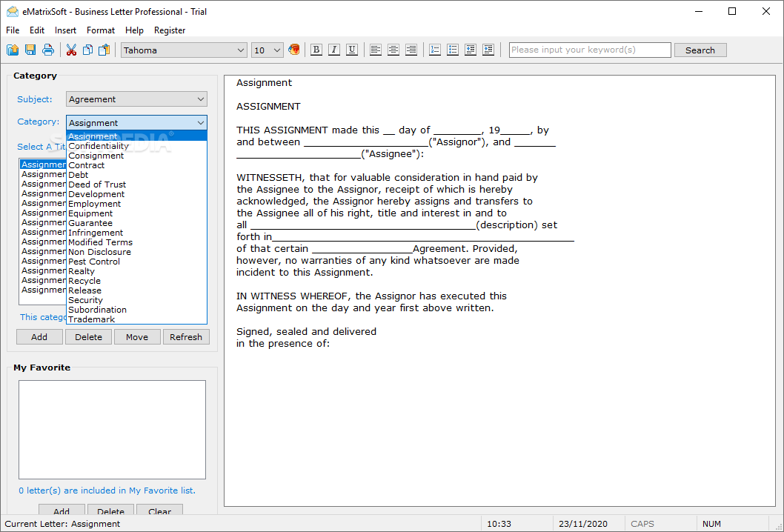Toggle Italic formatting
The height and width of the screenshot is (532, 784).
pos(334,50)
